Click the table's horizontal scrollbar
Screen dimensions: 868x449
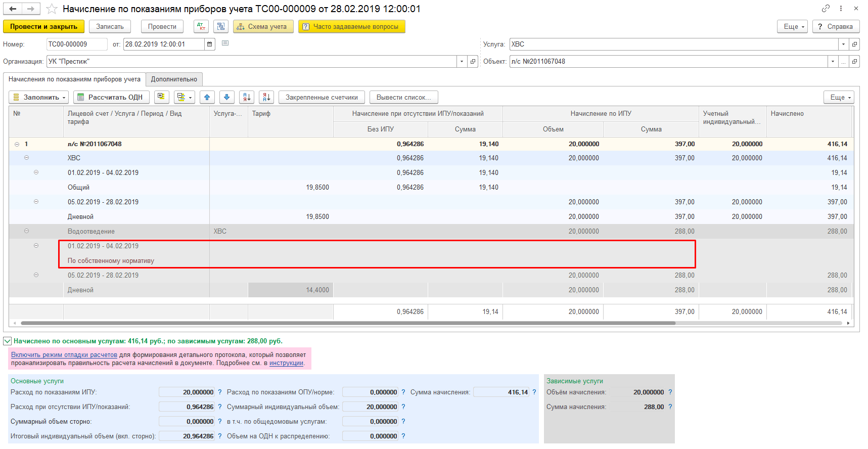pyautogui.click(x=348, y=323)
